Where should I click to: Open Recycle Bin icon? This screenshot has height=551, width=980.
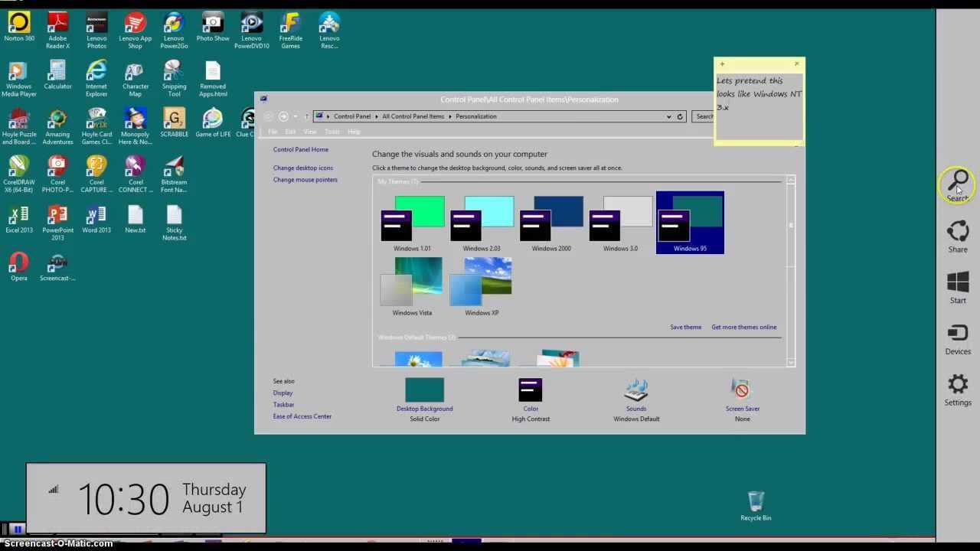click(756, 506)
